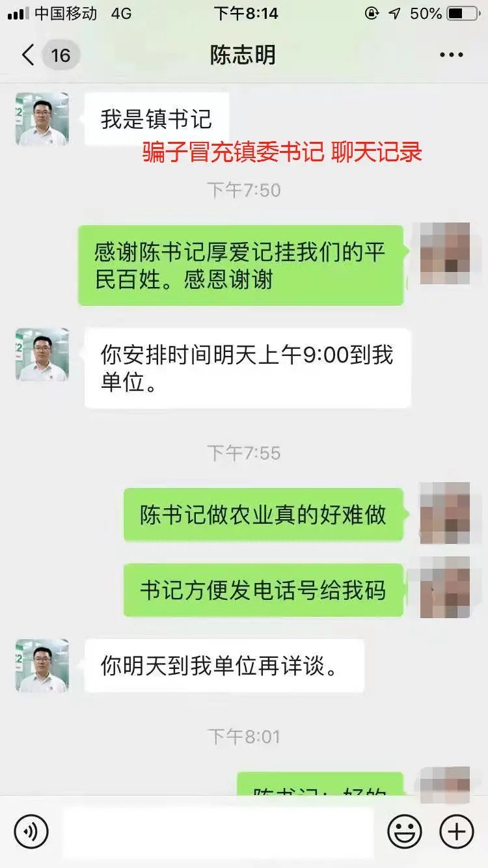Tap the contact avatar beside 你安排时间 message
Image resolution: width=488 pixels, height=868 pixels.
42,355
